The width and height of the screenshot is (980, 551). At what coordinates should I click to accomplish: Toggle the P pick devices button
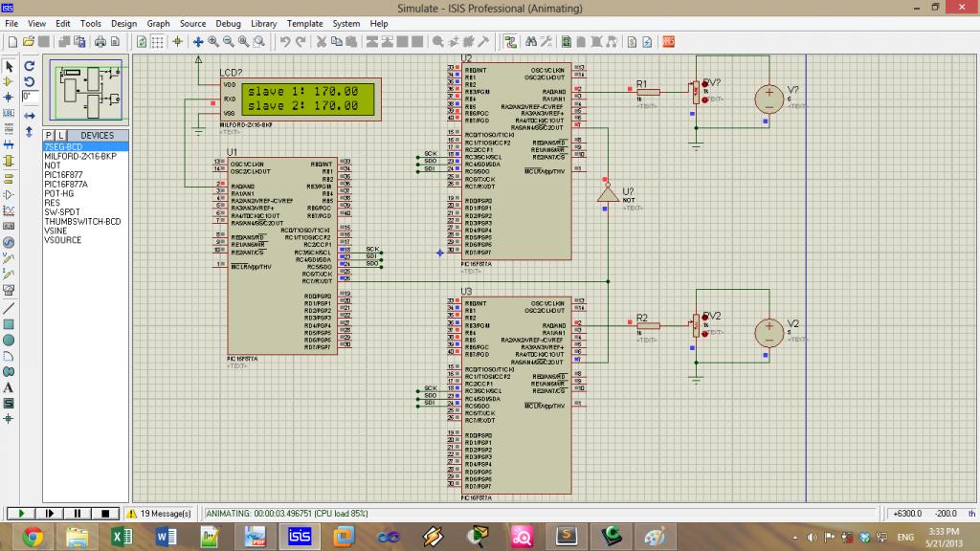49,135
